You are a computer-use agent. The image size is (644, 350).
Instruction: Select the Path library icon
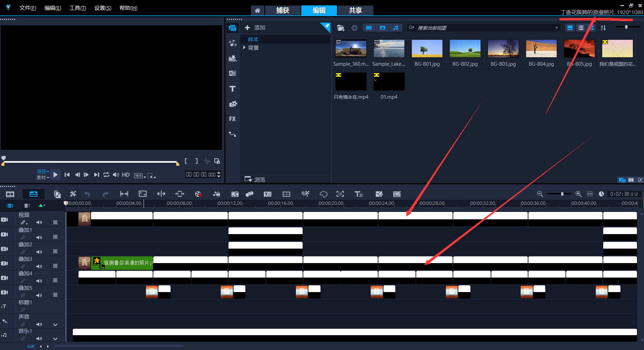233,134
